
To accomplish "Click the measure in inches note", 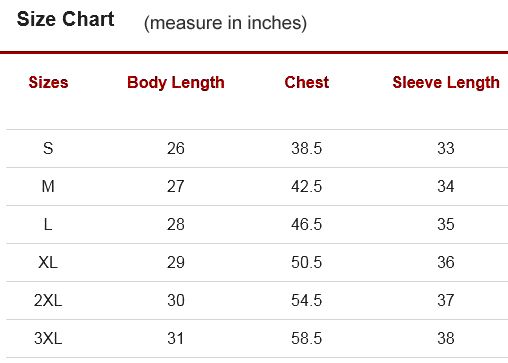I will [x=225, y=23].
